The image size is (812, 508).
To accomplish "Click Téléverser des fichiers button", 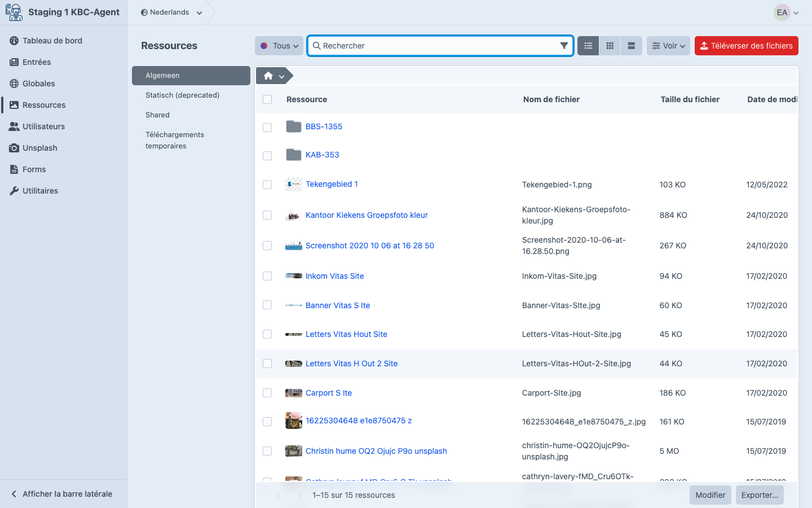I will click(747, 46).
